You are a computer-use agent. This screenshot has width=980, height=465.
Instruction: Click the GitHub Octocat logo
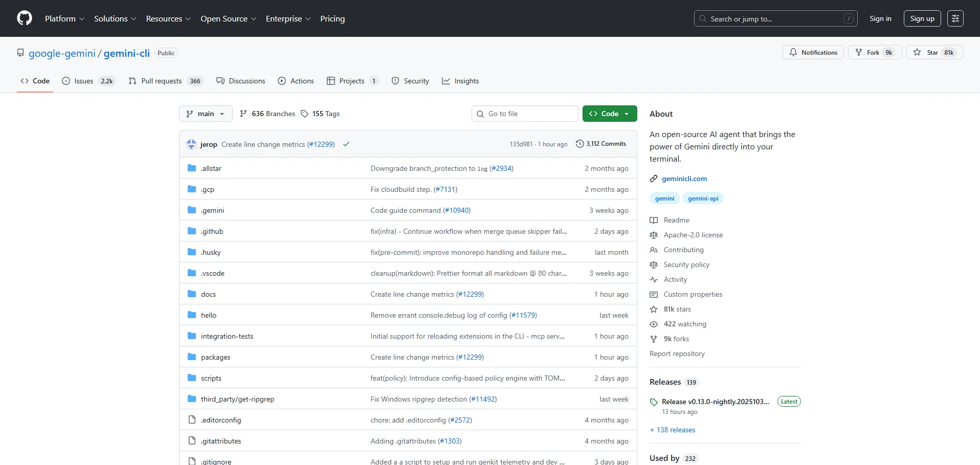(x=24, y=18)
